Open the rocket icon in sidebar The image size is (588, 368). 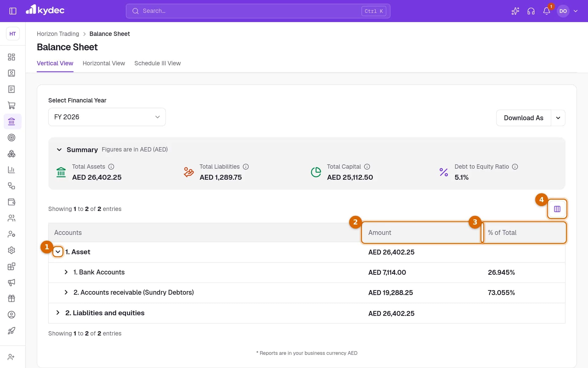pos(11,331)
